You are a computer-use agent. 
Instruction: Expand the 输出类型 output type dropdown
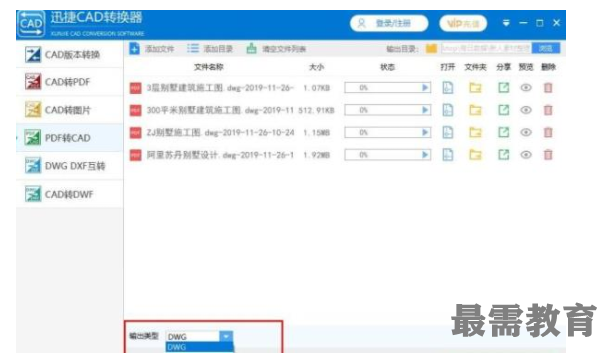point(226,336)
